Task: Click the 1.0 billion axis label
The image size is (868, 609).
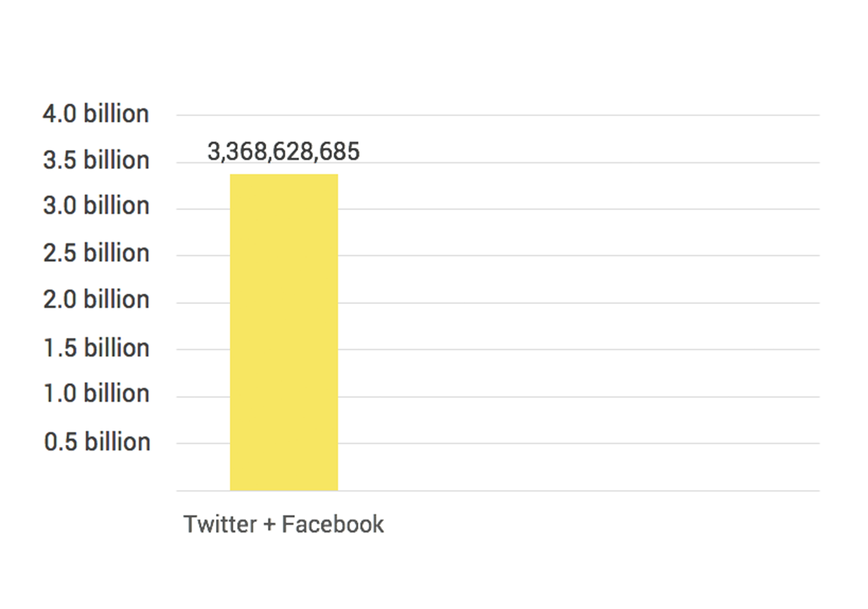Action: (x=96, y=394)
